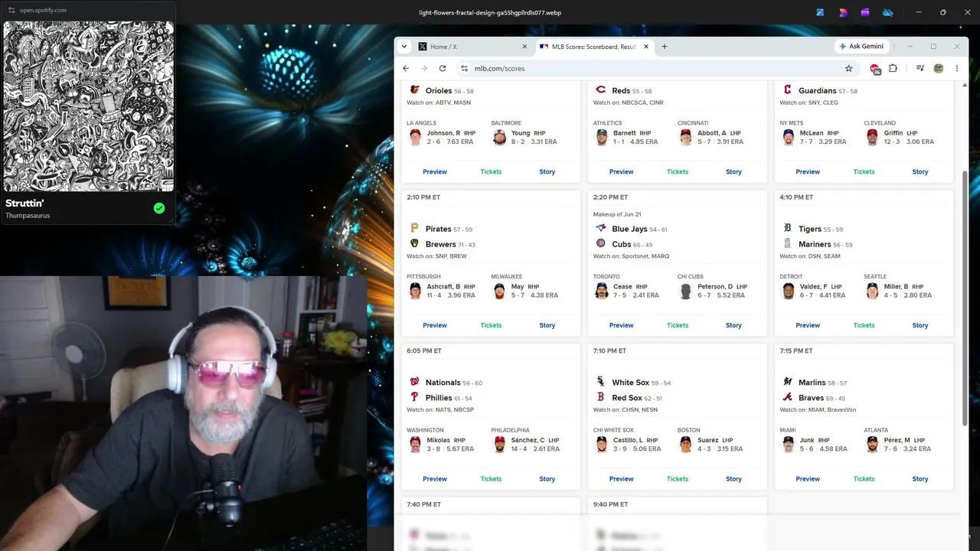Open the pink-purple app icon in the title bar
The width and height of the screenshot is (980, 551).
(x=843, y=12)
